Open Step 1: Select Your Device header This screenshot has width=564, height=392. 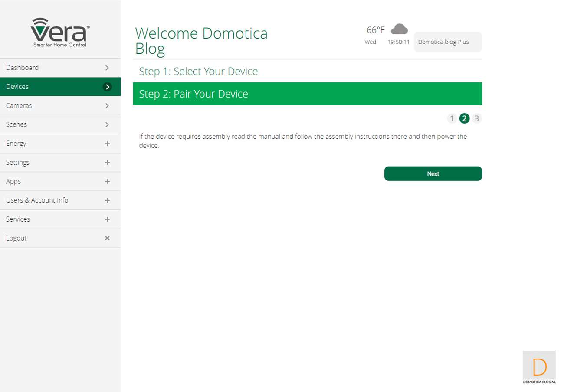pos(198,71)
